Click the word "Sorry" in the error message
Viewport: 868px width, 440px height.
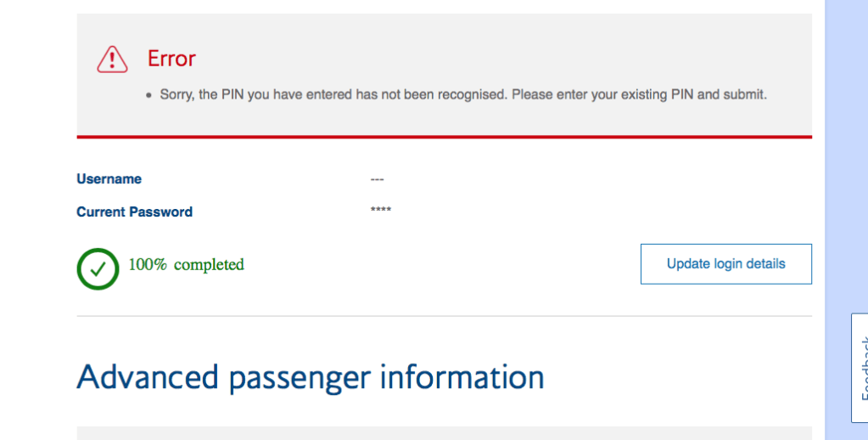click(x=176, y=94)
